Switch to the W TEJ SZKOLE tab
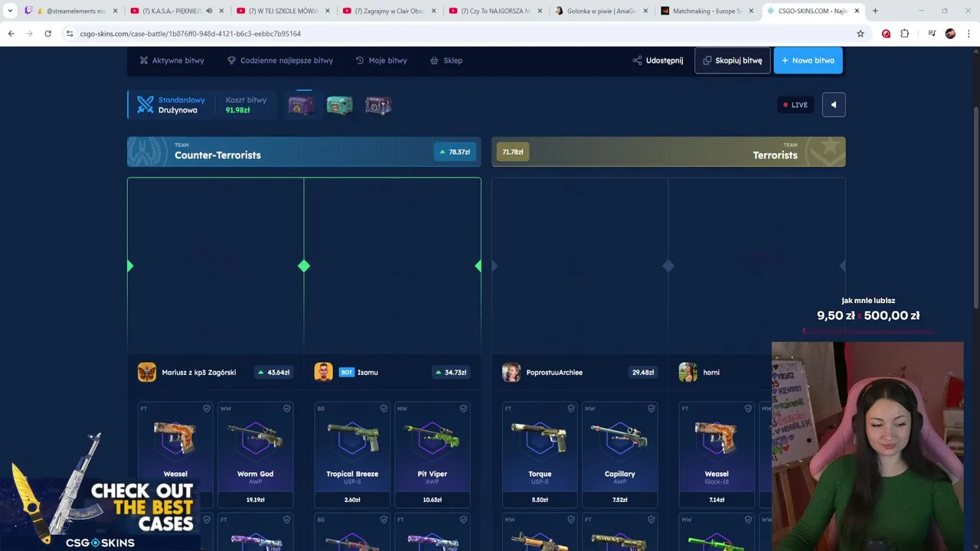 [x=283, y=11]
